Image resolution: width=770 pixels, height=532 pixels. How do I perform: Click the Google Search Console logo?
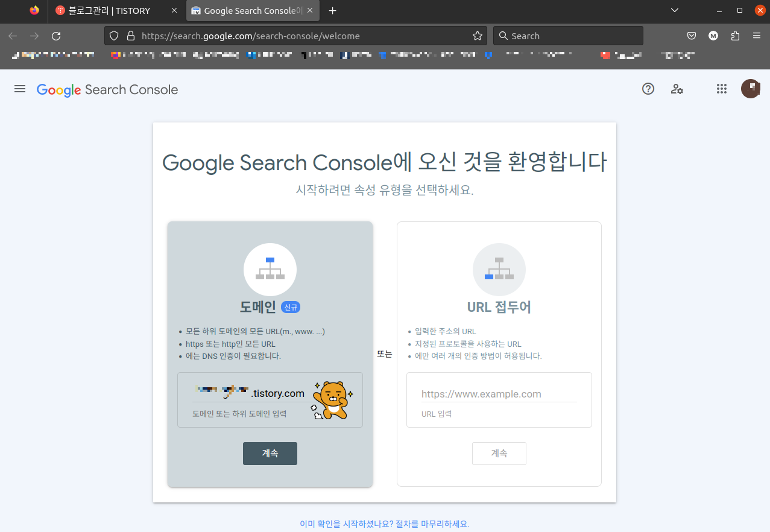(107, 90)
